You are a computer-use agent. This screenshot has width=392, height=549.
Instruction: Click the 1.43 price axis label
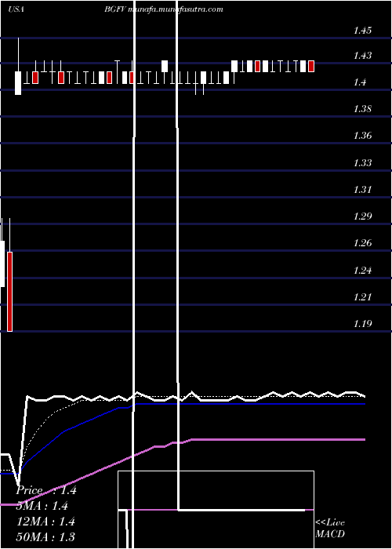pyautogui.click(x=362, y=56)
